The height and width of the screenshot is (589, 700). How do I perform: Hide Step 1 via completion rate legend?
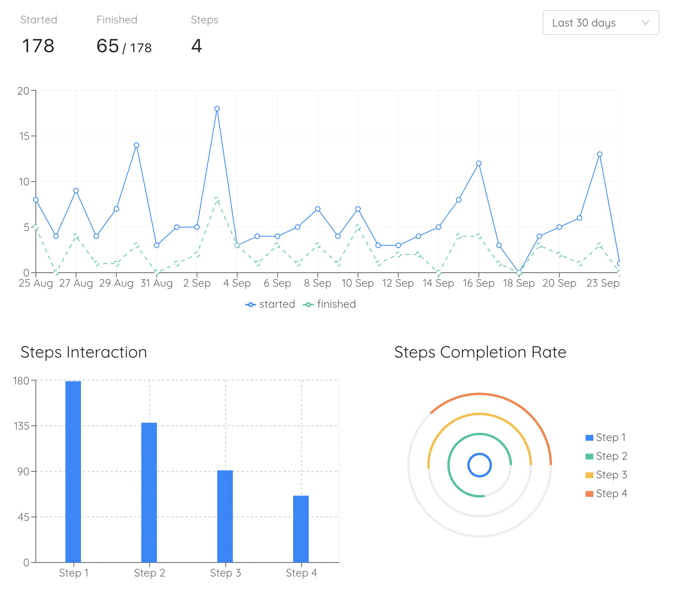click(x=605, y=437)
